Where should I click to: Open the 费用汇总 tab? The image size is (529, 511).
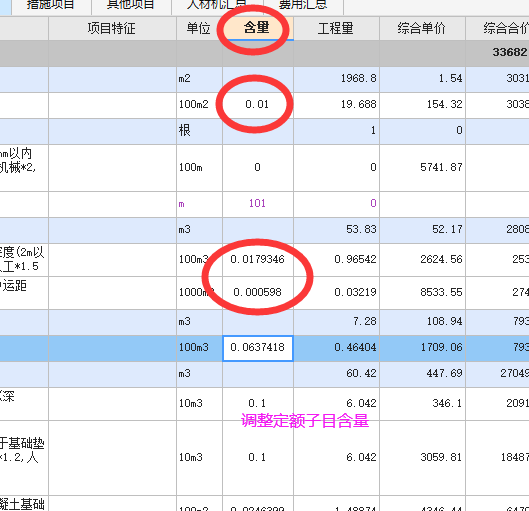coord(303,7)
